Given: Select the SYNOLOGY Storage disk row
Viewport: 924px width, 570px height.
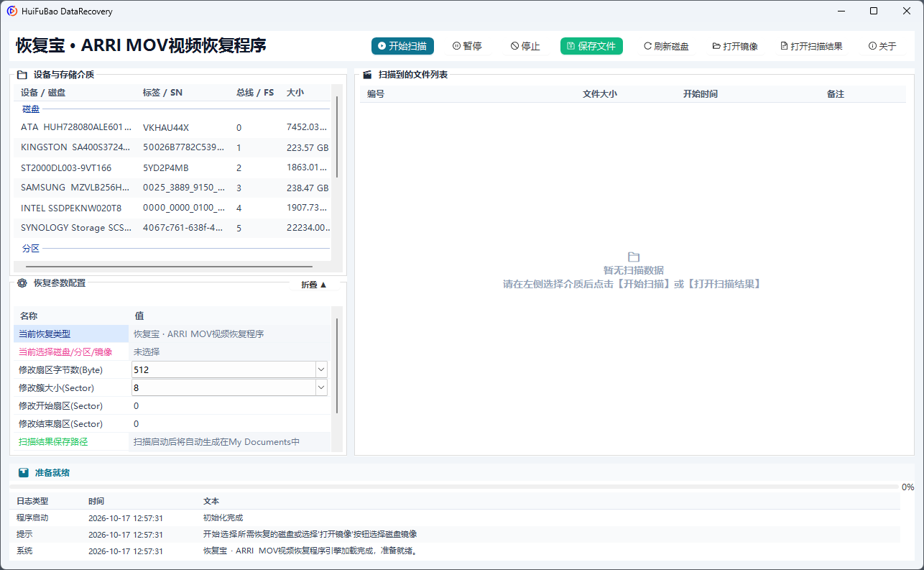Looking at the screenshot, I should click(172, 227).
